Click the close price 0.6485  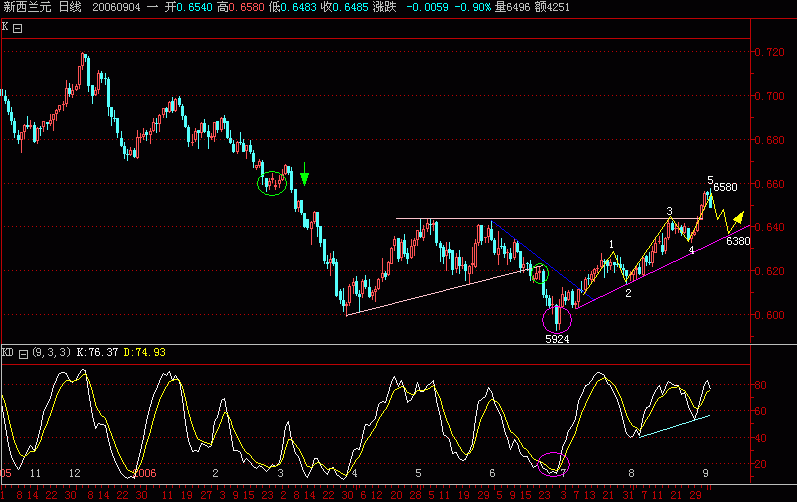pyautogui.click(x=350, y=8)
